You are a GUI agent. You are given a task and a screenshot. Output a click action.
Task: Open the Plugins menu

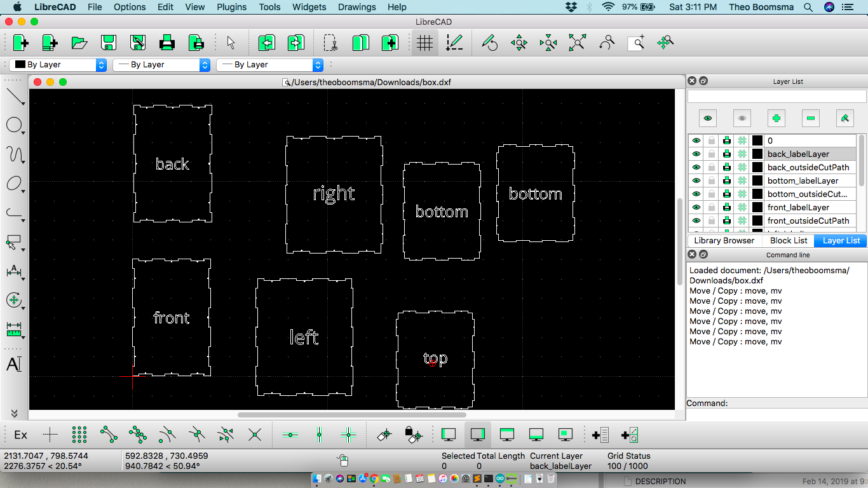(x=231, y=7)
